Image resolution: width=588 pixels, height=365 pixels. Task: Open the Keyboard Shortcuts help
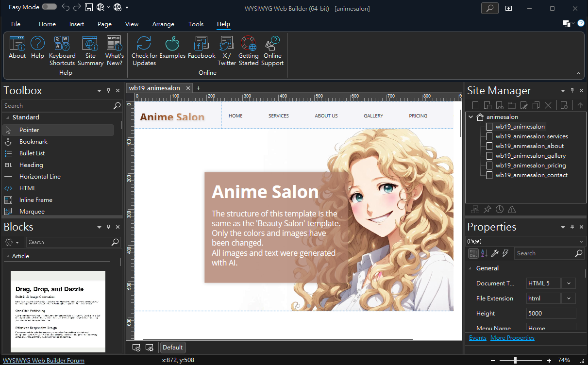62,51
